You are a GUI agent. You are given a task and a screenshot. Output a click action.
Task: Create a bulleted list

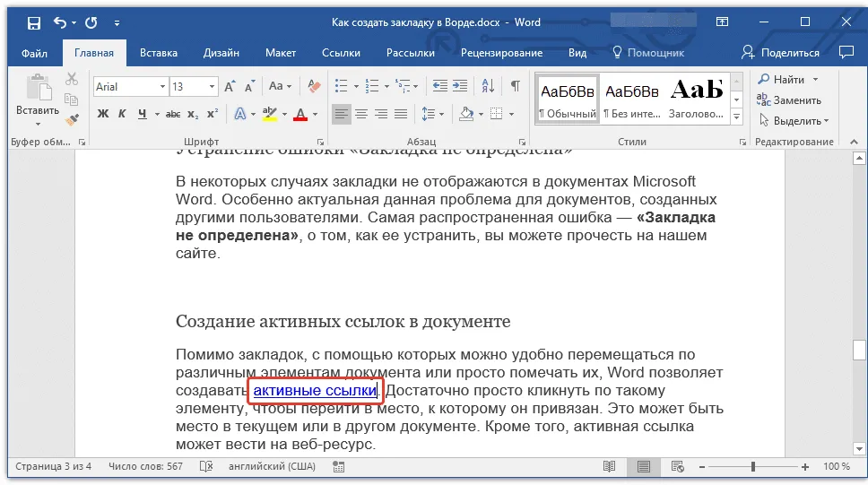tap(341, 86)
